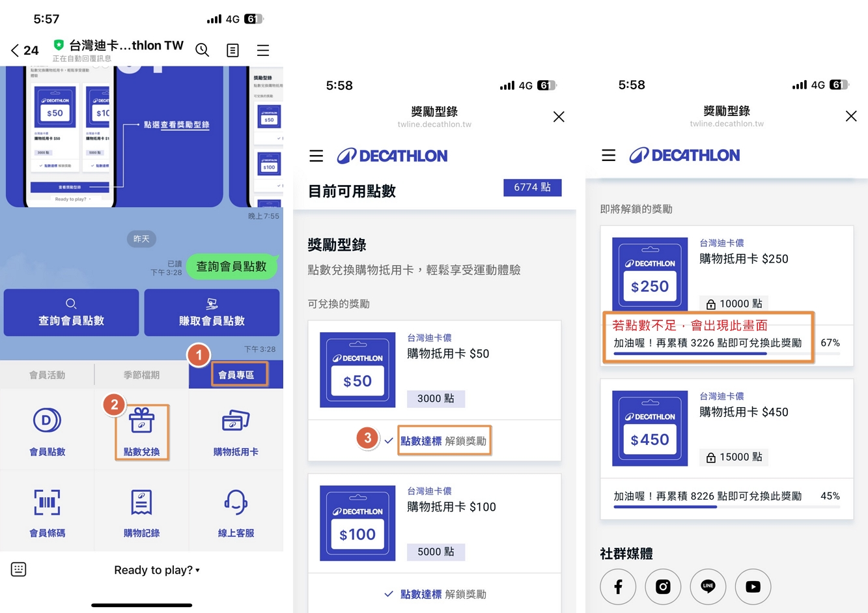Open 點數兌換 gift box icon
This screenshot has width=868, height=613.
point(141,420)
